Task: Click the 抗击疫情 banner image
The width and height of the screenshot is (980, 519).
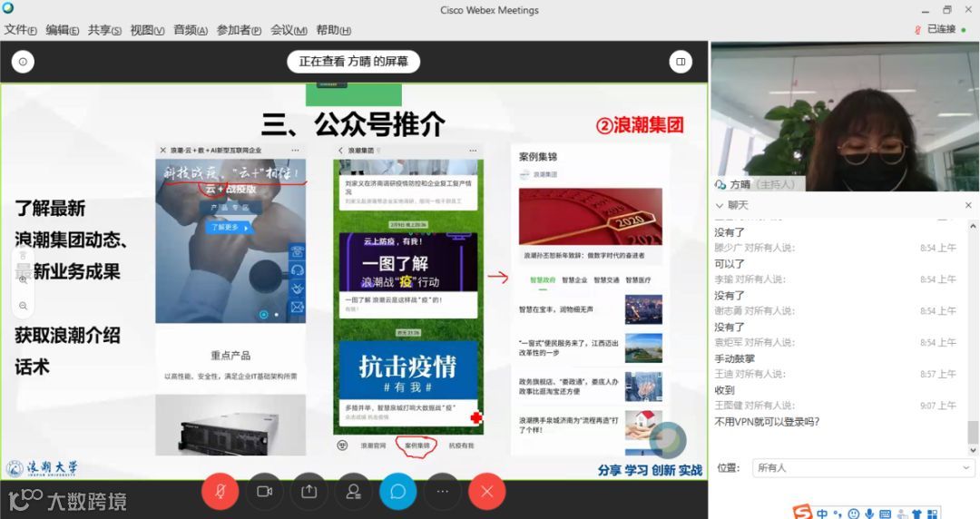Action: (x=408, y=369)
